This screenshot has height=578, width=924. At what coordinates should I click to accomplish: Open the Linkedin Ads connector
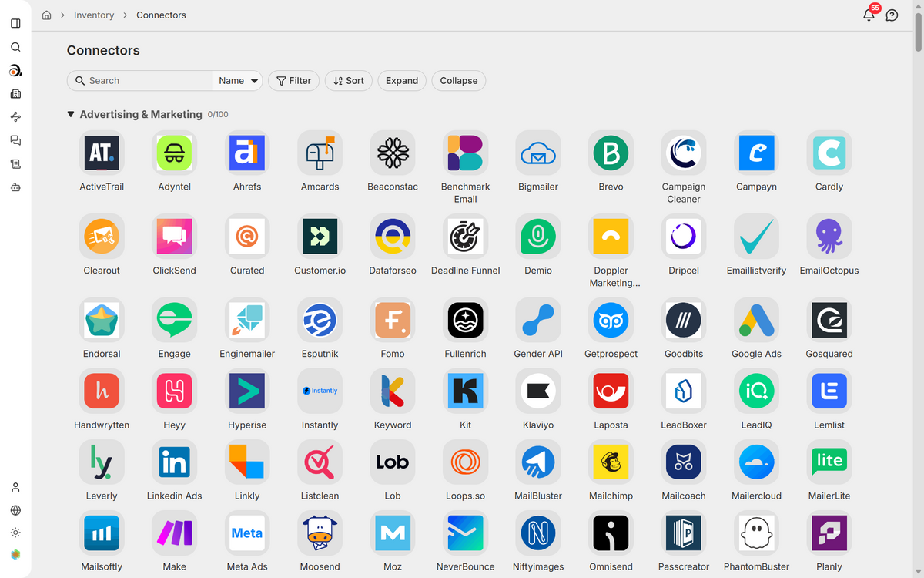coord(174,462)
